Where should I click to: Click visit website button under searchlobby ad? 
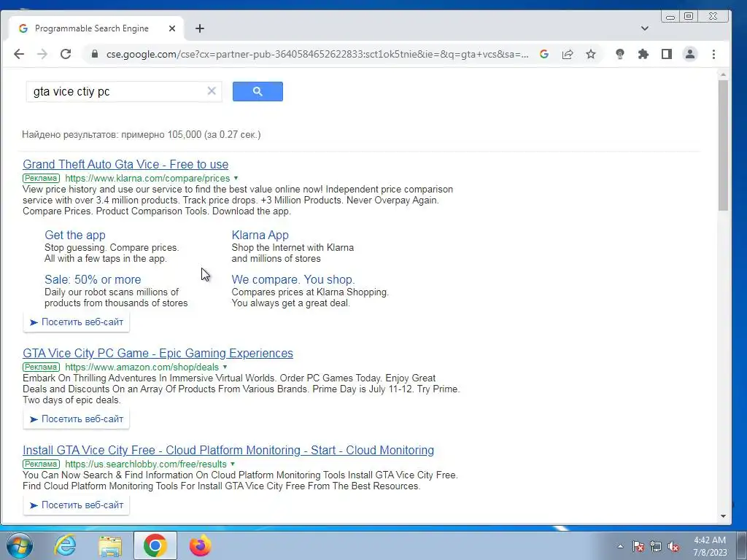(x=76, y=505)
